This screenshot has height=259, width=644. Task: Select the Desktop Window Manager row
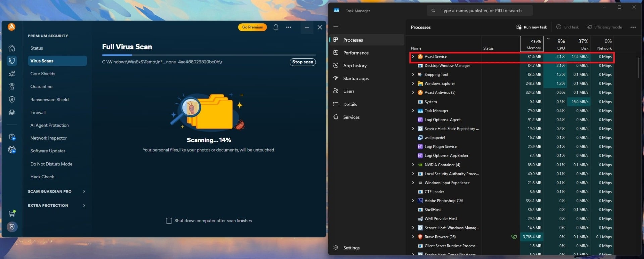(512, 66)
